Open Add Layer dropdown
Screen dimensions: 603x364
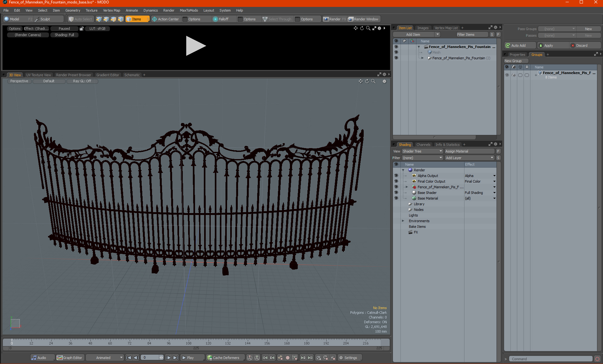(x=470, y=158)
